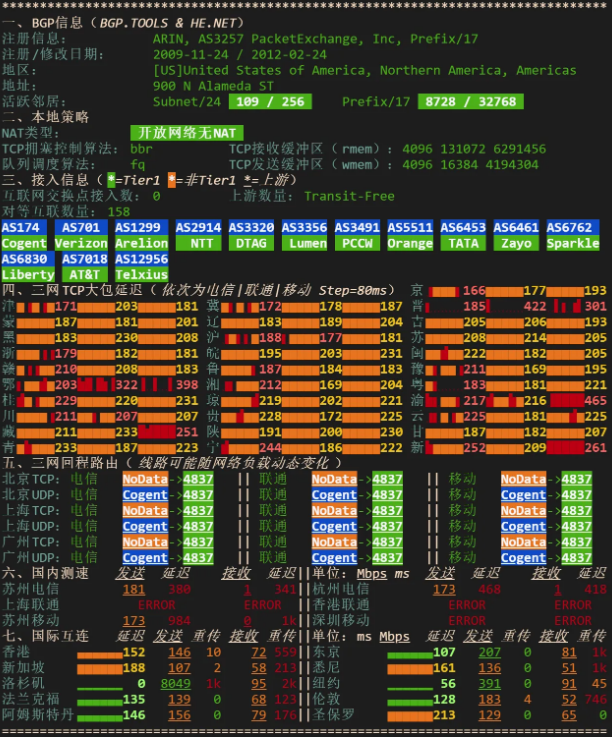Image resolution: width=612 pixels, height=737 pixels.
Task: Click the 'Transit-Free' upstream value
Action: coord(349,196)
